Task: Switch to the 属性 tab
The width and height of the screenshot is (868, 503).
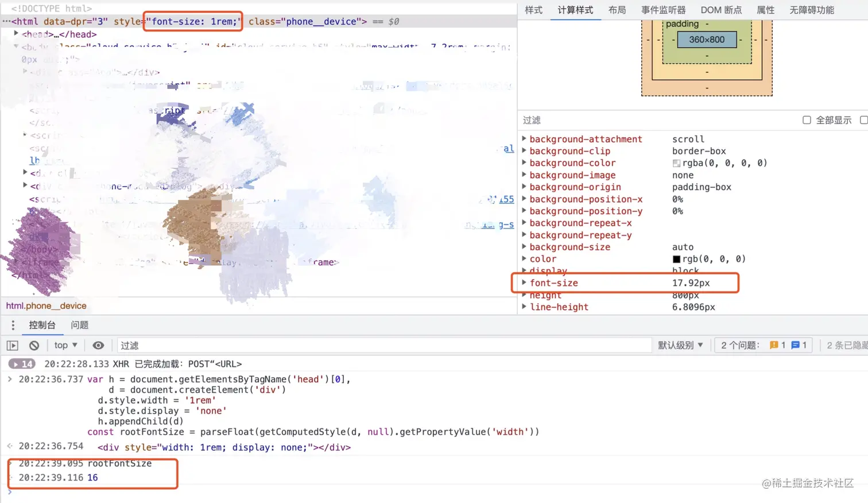Action: coord(765,10)
